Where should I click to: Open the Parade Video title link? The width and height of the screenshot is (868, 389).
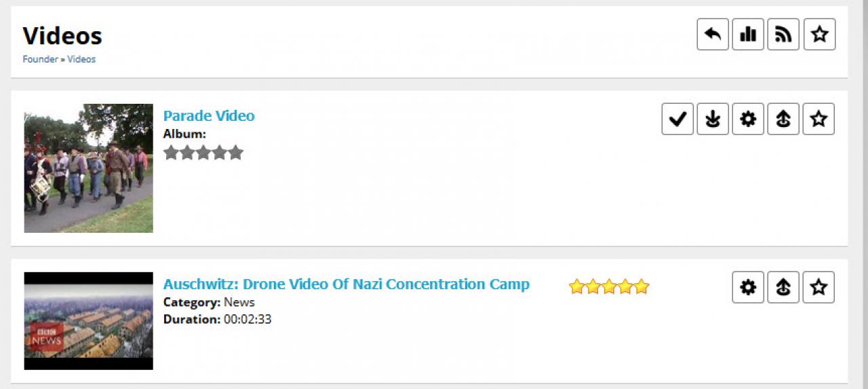coord(209,116)
